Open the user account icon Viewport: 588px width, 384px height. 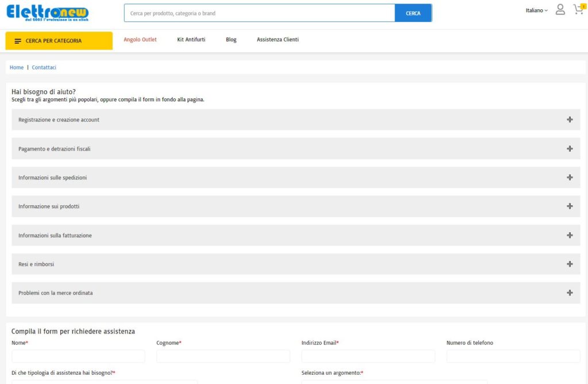click(x=560, y=10)
